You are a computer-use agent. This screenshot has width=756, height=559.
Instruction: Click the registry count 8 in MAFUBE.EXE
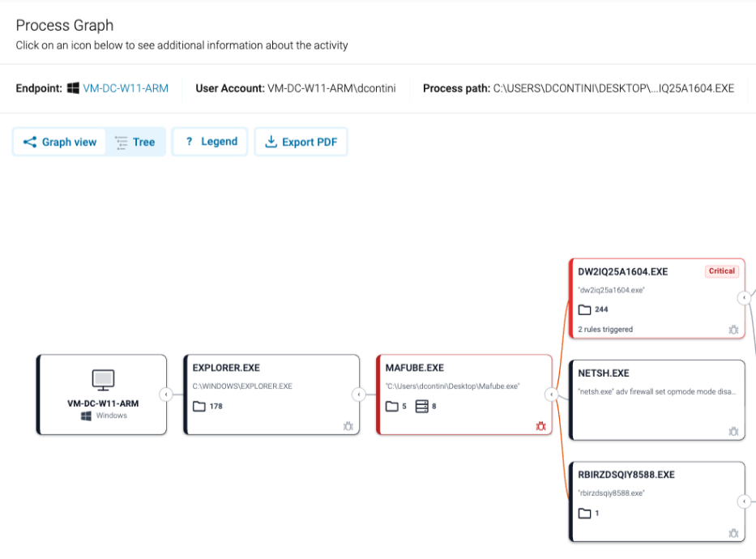point(434,406)
